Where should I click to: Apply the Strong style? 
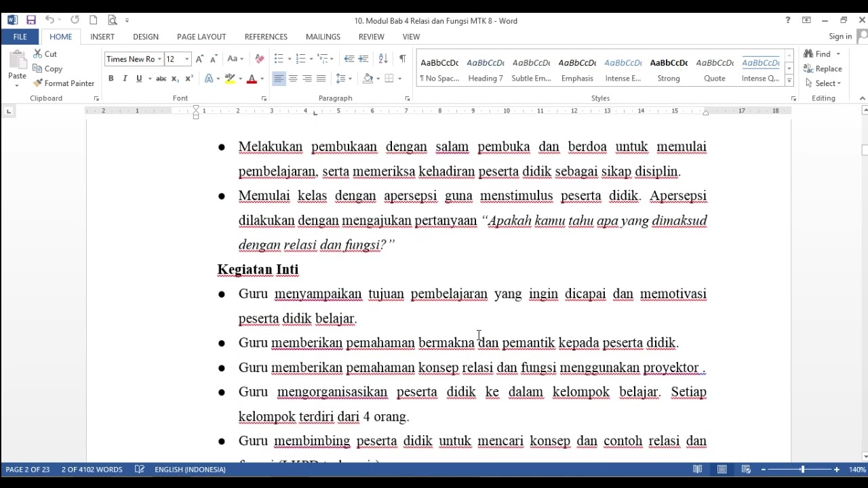point(669,70)
